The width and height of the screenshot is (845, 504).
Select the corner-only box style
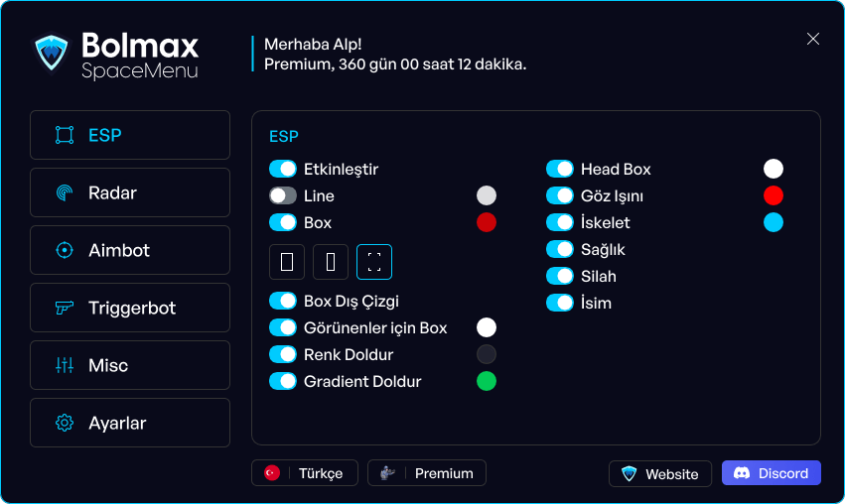(x=374, y=262)
